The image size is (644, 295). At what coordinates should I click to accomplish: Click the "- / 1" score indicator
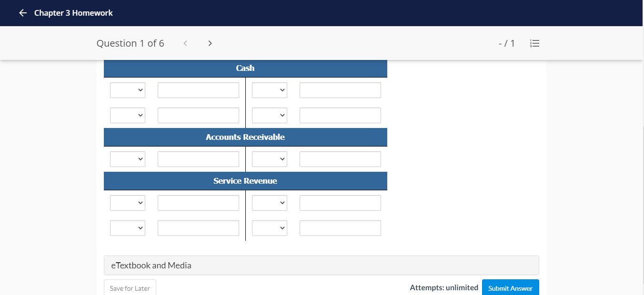pyautogui.click(x=507, y=43)
